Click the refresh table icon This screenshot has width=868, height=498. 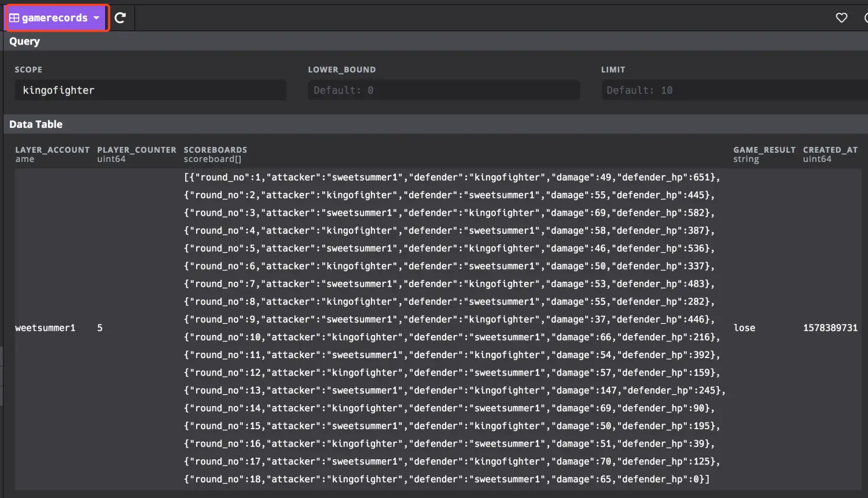pos(120,18)
